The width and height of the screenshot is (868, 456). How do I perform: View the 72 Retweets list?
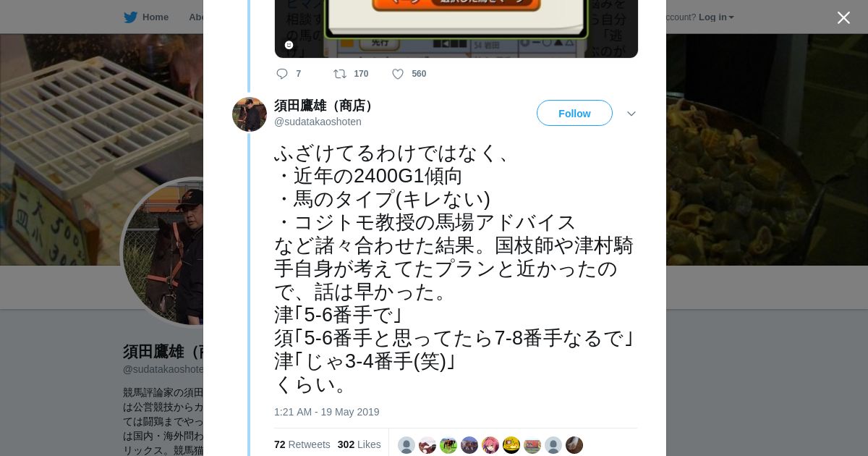point(302,444)
